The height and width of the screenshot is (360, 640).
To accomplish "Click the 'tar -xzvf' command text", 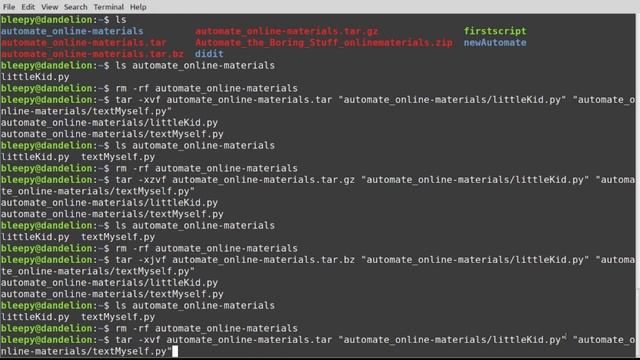I will coord(141,180).
